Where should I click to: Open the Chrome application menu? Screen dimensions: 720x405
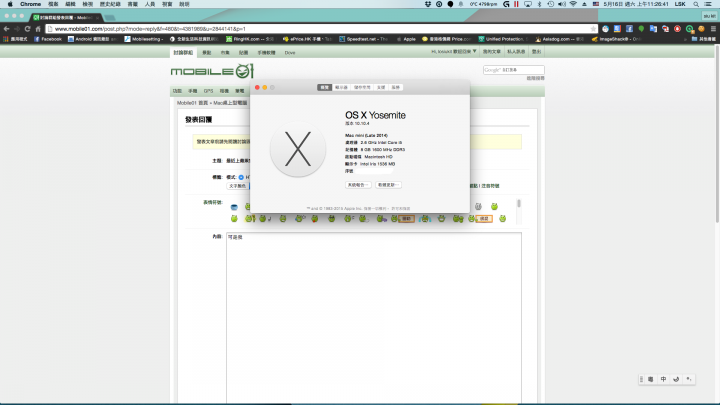point(30,4)
